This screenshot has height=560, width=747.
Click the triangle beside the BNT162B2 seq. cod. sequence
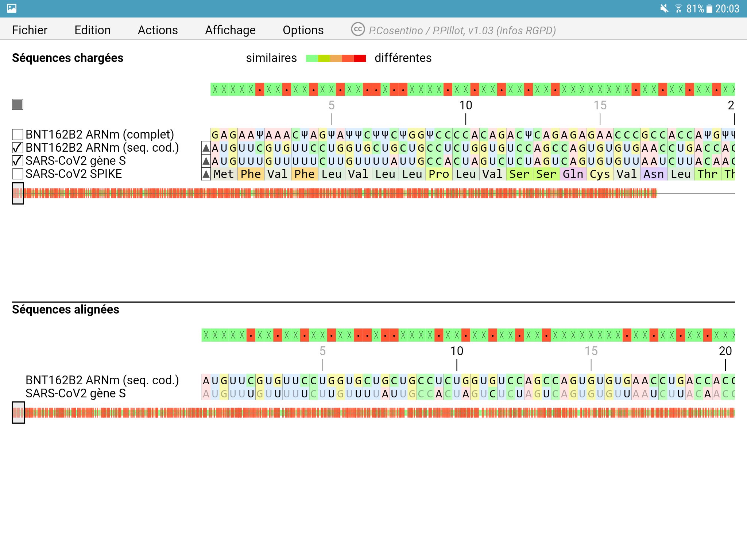pyautogui.click(x=206, y=148)
